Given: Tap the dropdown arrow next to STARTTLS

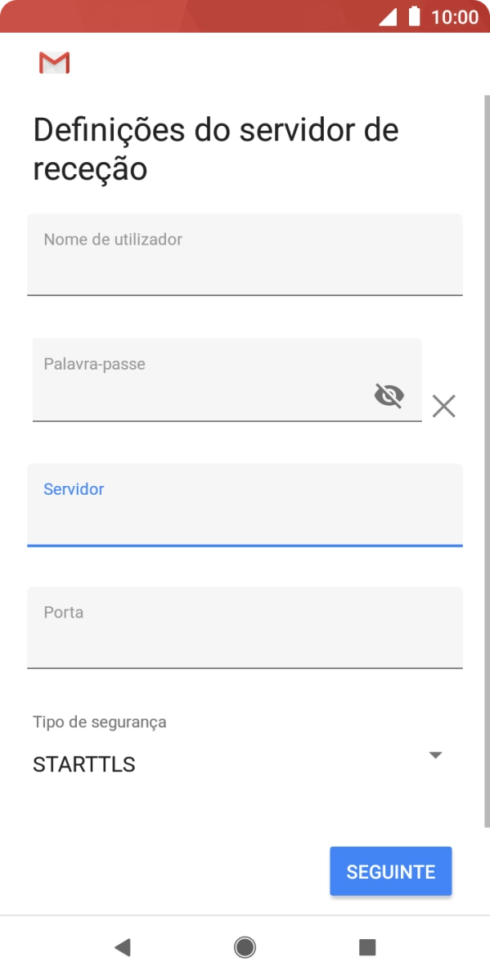Looking at the screenshot, I should (x=436, y=755).
